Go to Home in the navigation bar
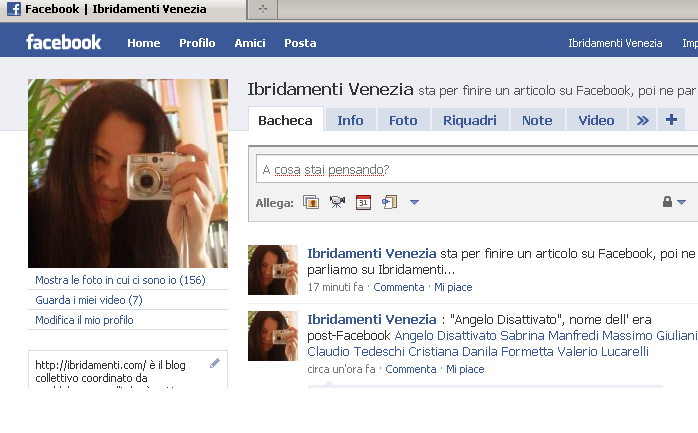The height and width of the screenshot is (433, 698). [x=144, y=43]
